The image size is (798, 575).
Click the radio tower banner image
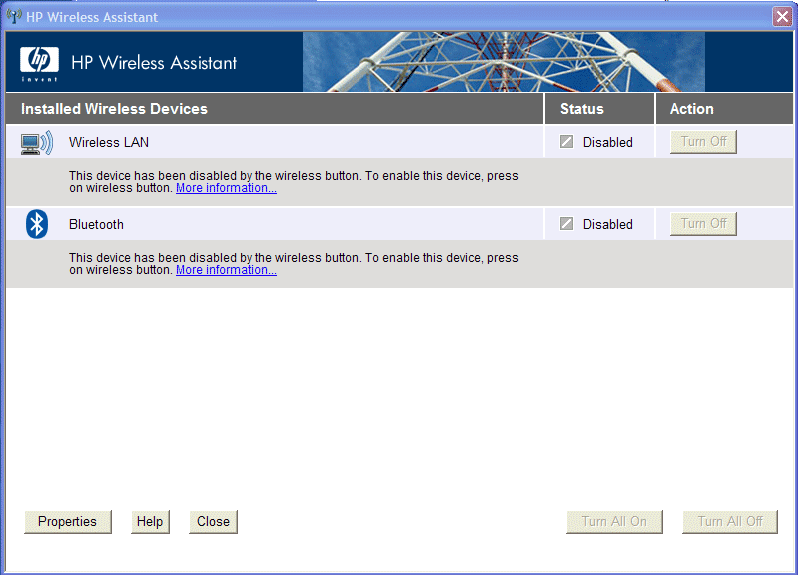click(x=504, y=62)
